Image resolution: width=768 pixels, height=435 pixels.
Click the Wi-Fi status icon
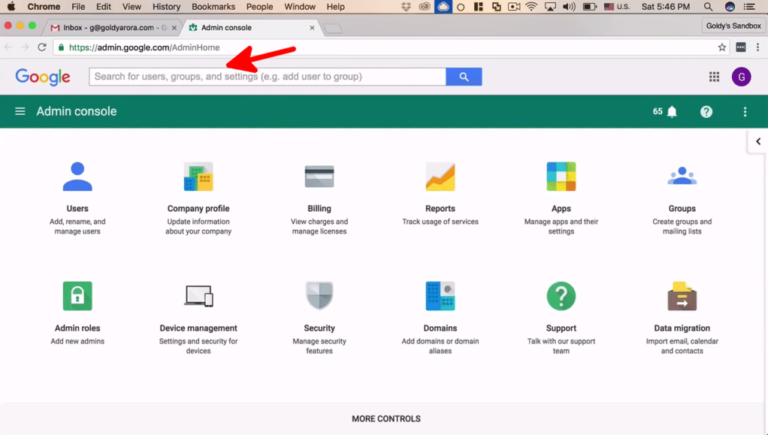(531, 7)
